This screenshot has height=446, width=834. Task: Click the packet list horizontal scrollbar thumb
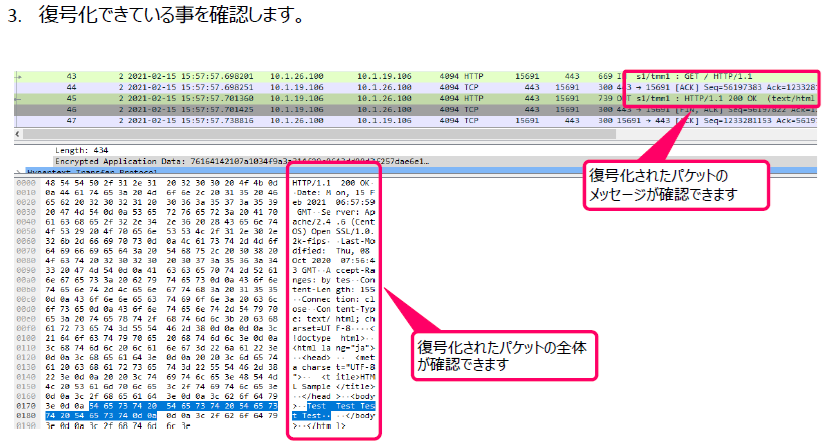(319, 134)
